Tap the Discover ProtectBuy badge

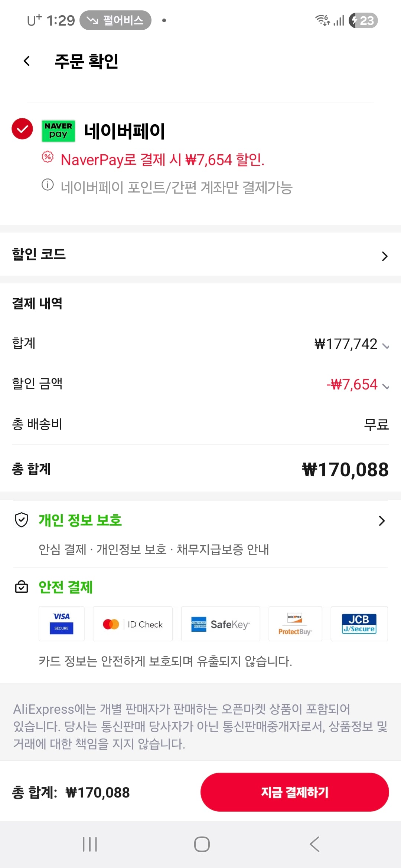[x=295, y=624]
